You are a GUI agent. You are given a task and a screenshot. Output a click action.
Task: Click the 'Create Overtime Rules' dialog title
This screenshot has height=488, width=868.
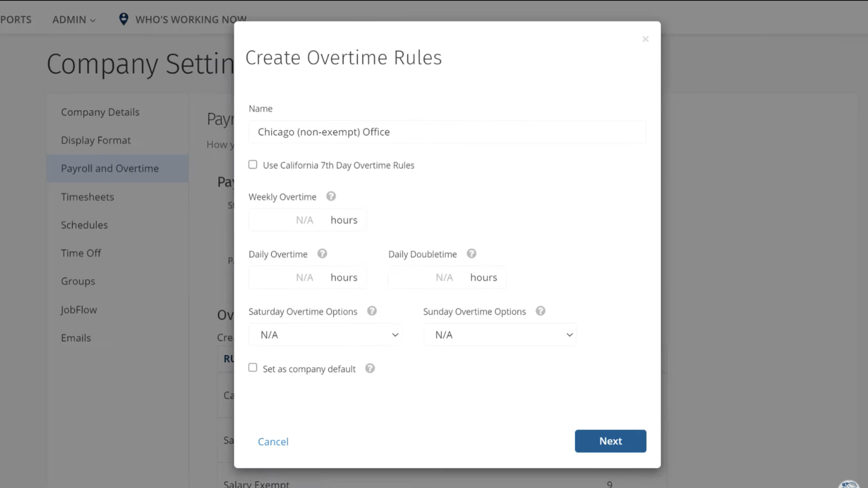[x=343, y=58]
